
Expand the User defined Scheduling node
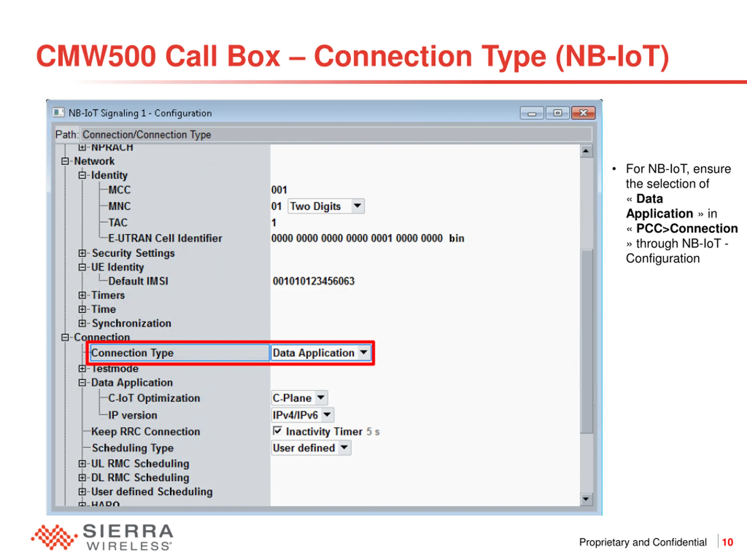[82, 492]
